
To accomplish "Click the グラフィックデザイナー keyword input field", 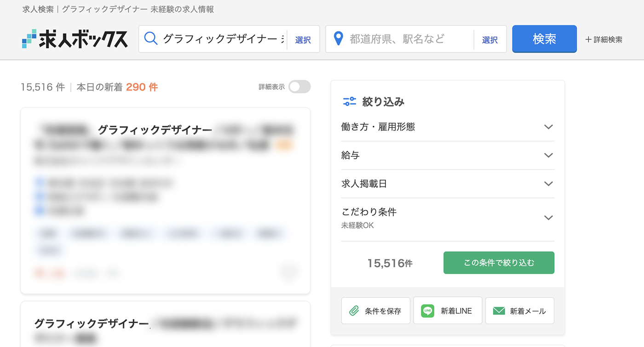I will pos(223,39).
